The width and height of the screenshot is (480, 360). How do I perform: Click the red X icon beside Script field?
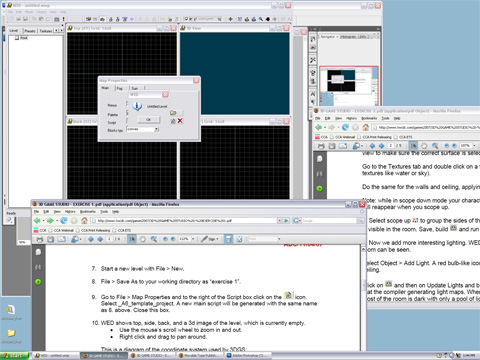point(180,121)
